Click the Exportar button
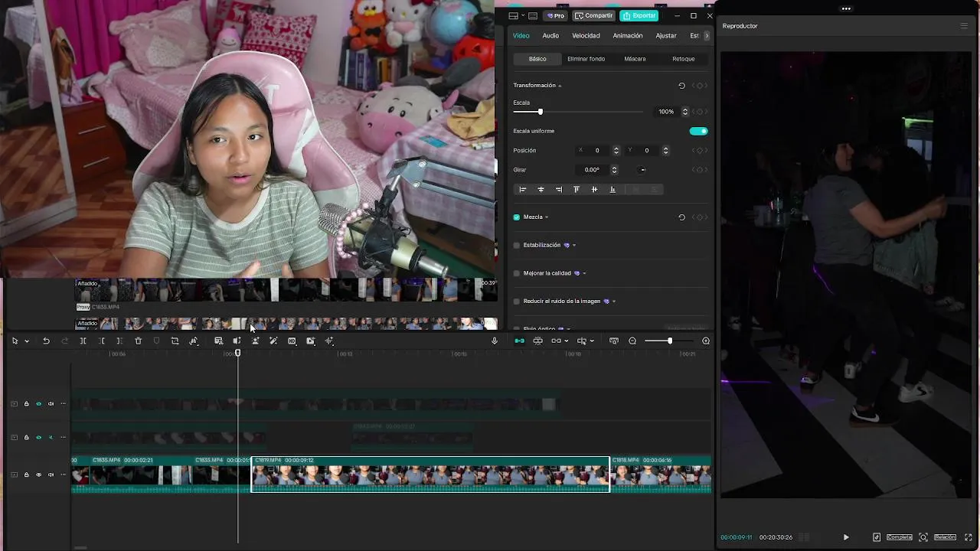 click(639, 15)
